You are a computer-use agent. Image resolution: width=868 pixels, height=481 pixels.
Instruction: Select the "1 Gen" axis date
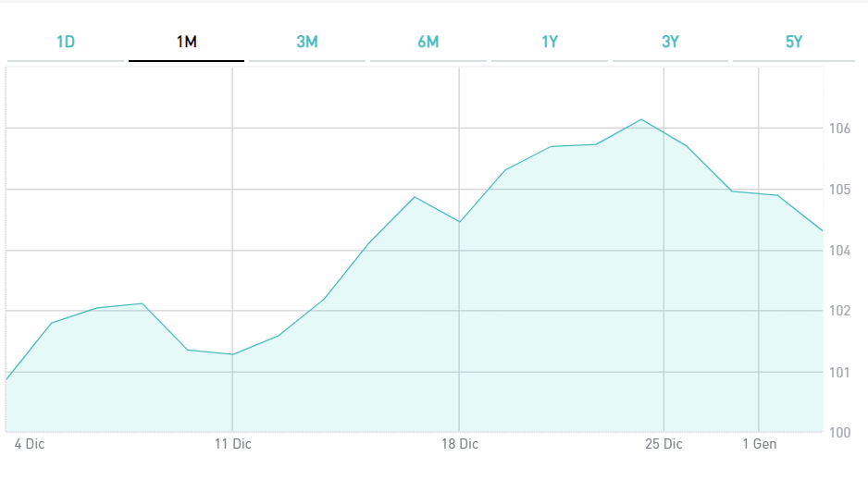click(760, 444)
